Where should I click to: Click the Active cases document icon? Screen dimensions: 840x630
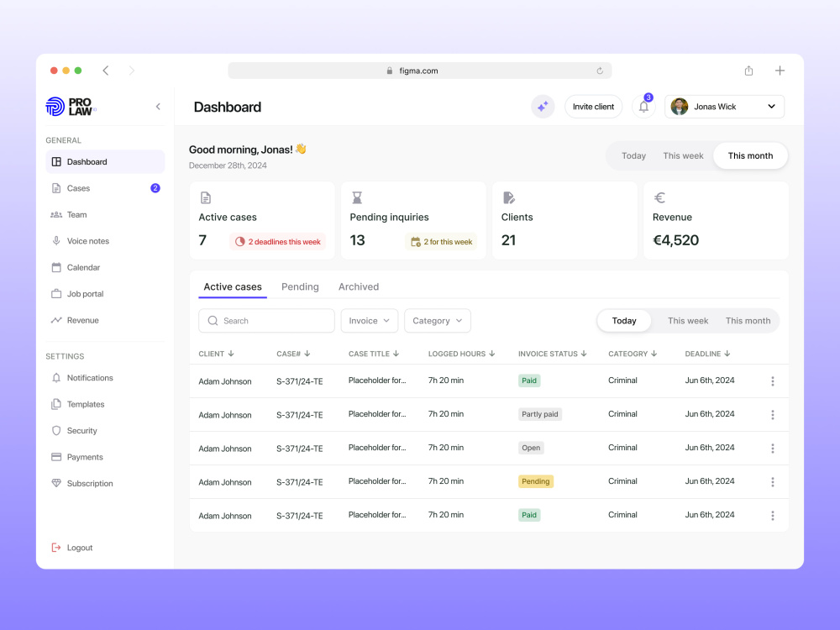pyautogui.click(x=206, y=197)
